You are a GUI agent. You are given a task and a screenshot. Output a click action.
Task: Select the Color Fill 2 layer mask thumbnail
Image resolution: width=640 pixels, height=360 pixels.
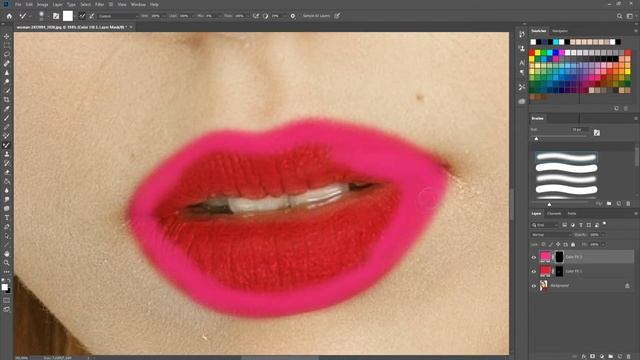pos(559,257)
